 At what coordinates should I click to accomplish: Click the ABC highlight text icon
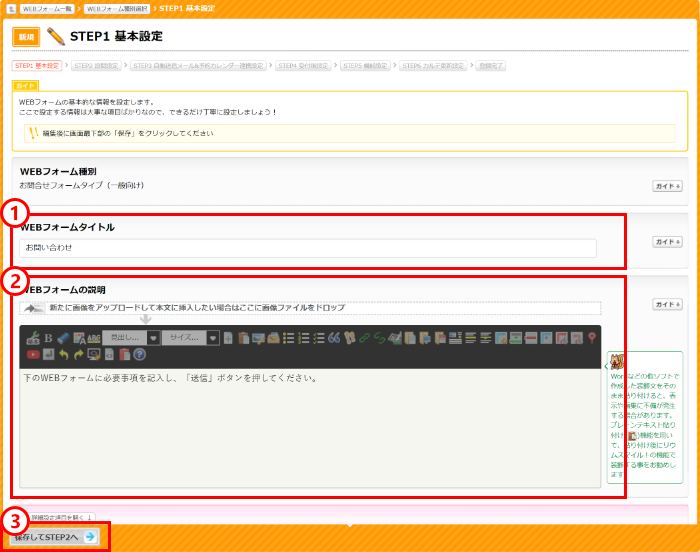(93, 338)
